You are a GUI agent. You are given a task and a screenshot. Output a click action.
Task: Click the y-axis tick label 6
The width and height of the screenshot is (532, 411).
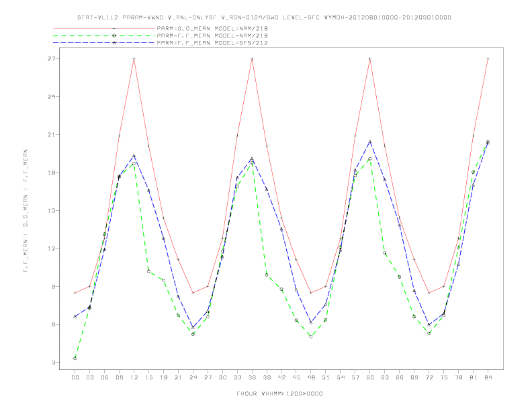point(53,324)
